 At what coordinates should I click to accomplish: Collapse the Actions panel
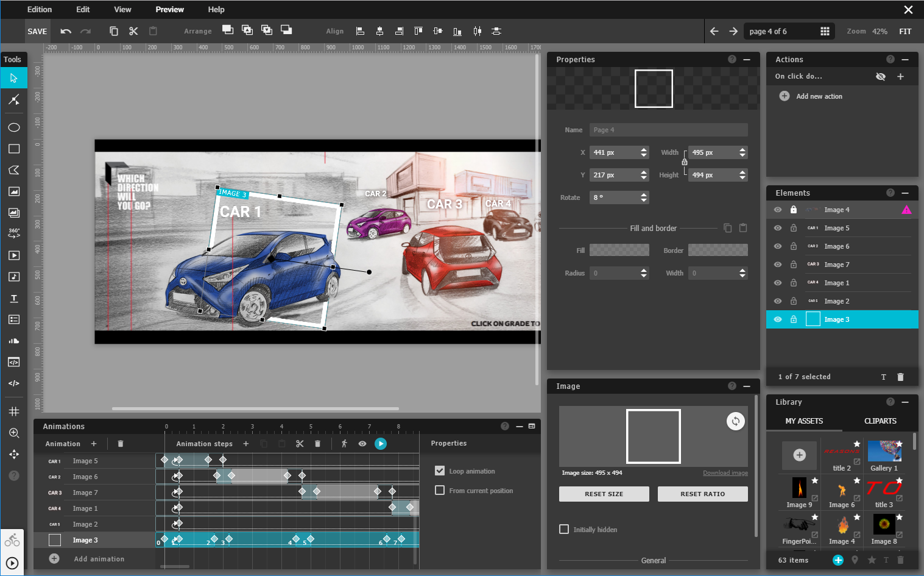[906, 59]
